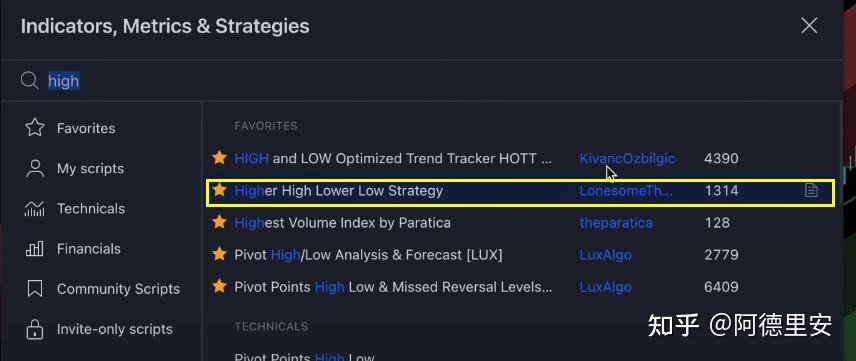
Task: Unfavorite the HIGH and LOW Optimized Trend Tracker star
Action: tap(219, 158)
